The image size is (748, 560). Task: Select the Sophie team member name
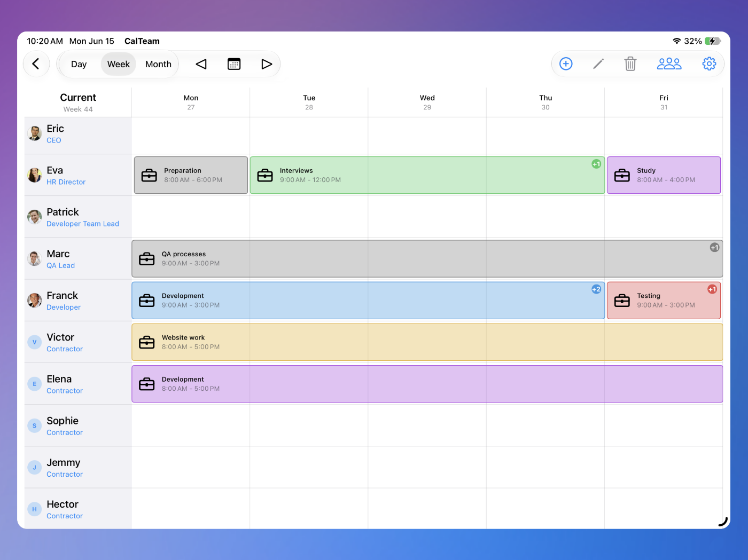(x=63, y=421)
